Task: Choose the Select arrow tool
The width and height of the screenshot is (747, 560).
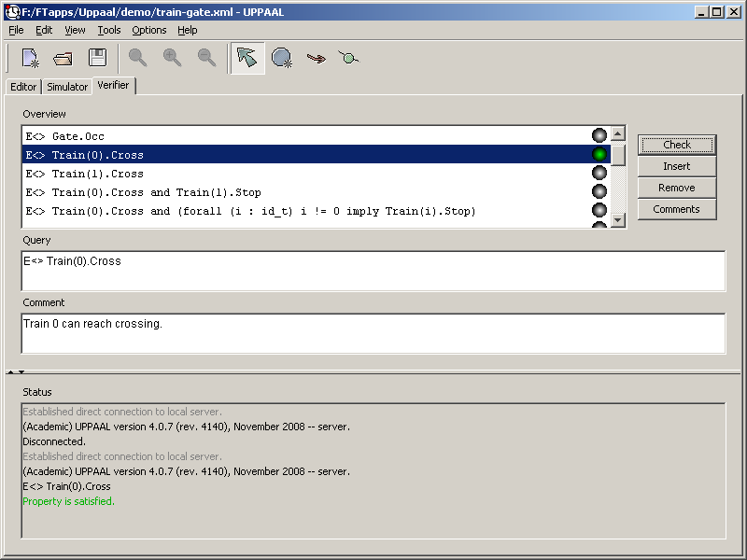Action: 247,58
